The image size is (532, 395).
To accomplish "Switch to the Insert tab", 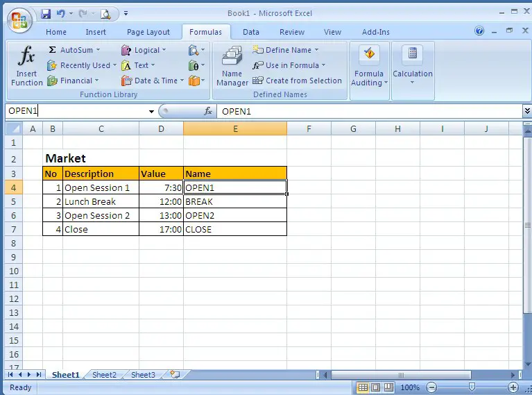I will (96, 32).
